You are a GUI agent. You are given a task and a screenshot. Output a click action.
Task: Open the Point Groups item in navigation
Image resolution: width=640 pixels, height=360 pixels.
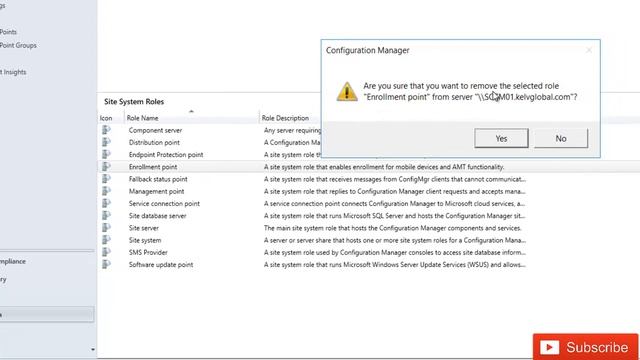point(18,45)
